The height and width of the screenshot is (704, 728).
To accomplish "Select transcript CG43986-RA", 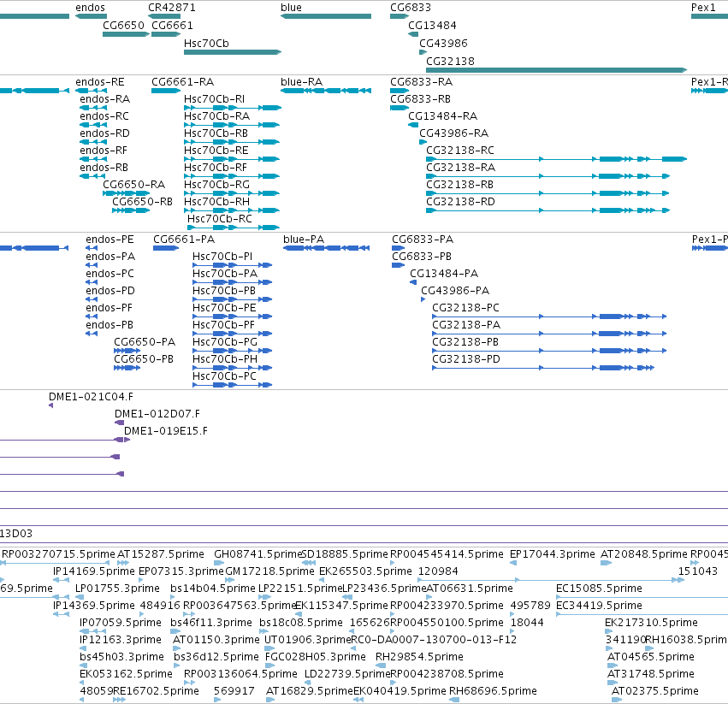I will 453,133.
